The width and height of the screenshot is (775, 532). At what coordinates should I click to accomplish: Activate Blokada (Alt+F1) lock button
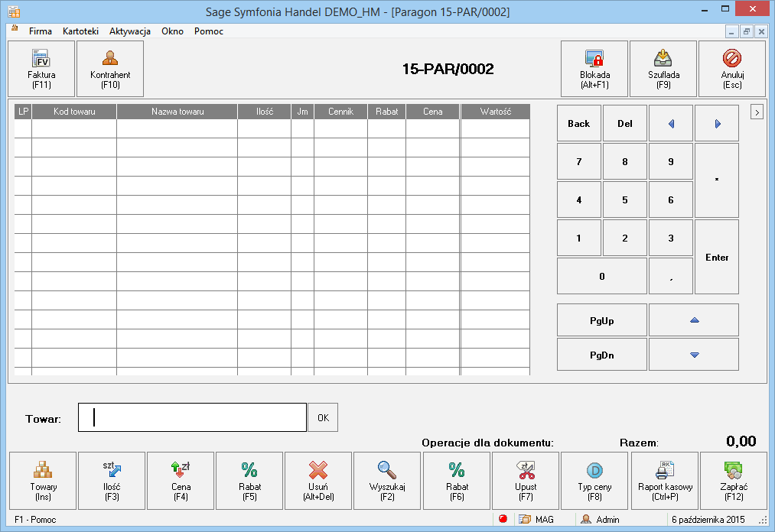(x=594, y=69)
